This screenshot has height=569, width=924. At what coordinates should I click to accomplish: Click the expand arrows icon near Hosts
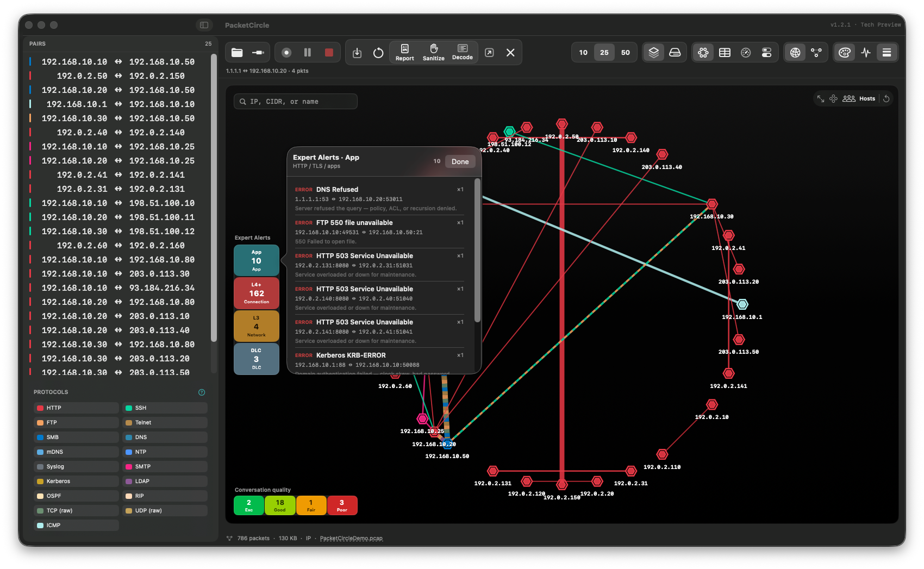[x=821, y=99]
